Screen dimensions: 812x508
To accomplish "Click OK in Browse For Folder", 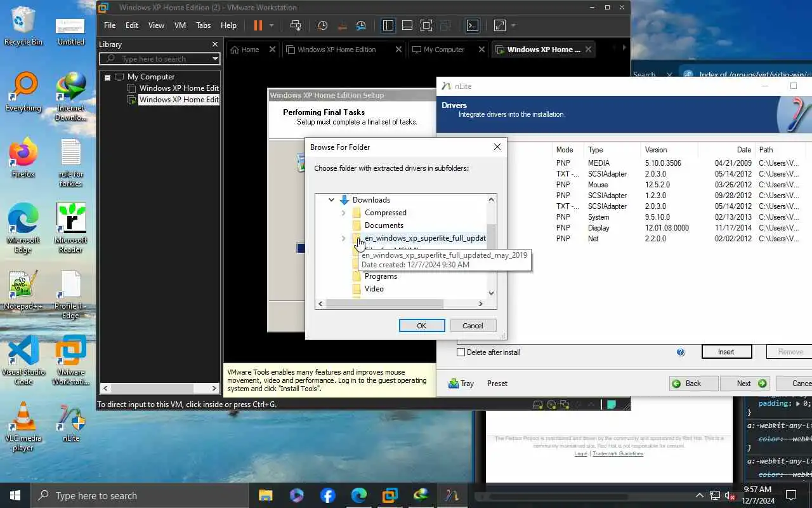I will 422,326.
